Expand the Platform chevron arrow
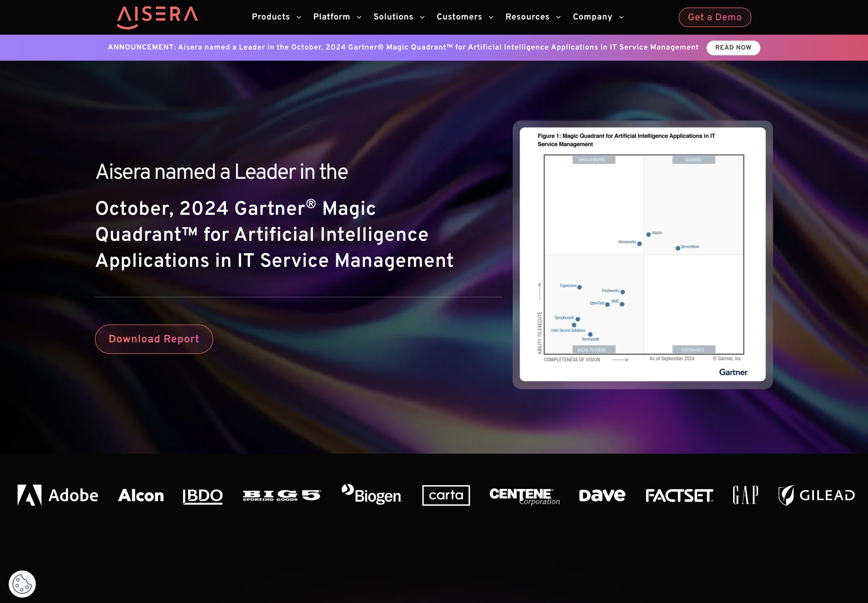 [x=359, y=17]
